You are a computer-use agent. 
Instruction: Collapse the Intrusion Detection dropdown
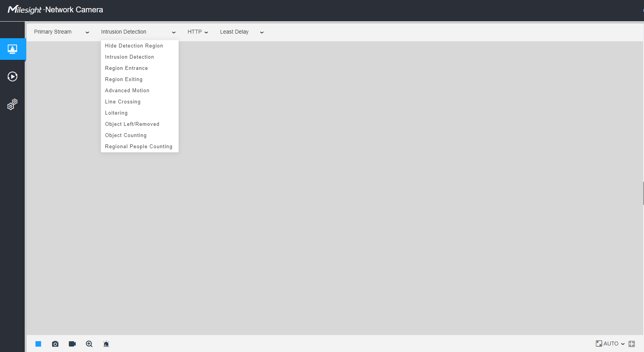[x=139, y=32]
